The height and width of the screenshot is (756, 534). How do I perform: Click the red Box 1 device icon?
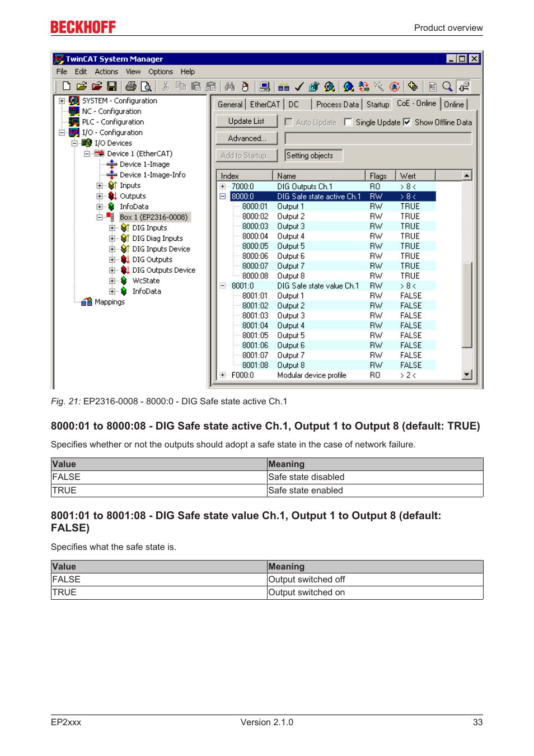tap(111, 217)
